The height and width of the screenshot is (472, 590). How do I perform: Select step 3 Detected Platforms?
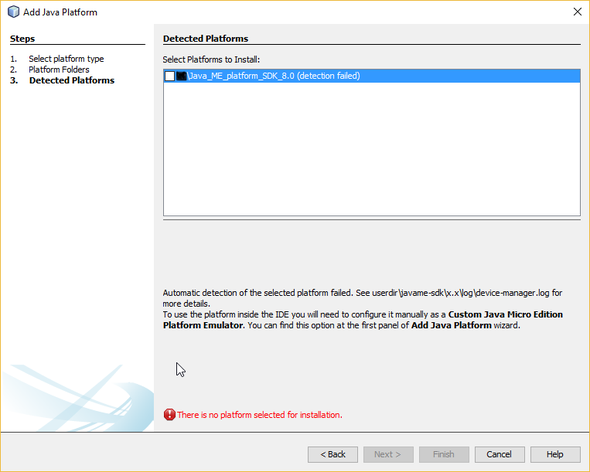point(71,80)
